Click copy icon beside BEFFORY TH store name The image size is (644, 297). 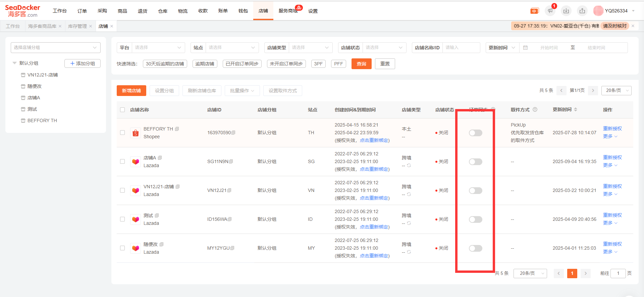coord(177,129)
